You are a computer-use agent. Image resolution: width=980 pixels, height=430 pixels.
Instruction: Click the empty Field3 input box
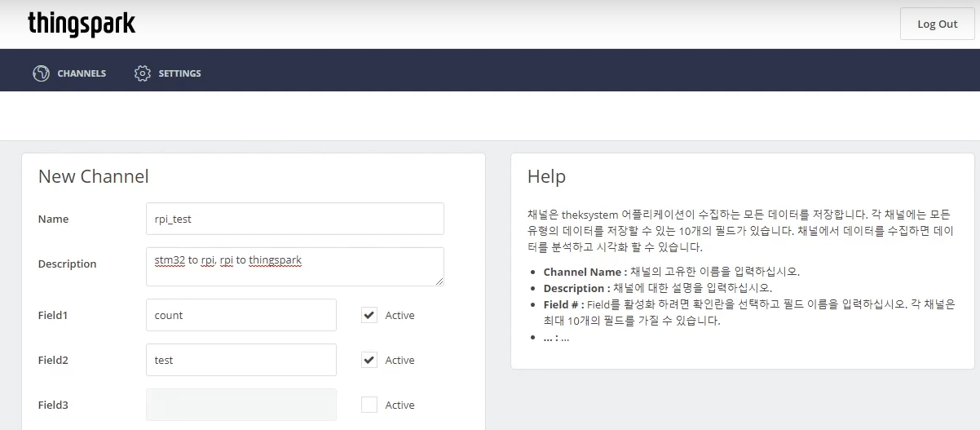[x=241, y=405]
